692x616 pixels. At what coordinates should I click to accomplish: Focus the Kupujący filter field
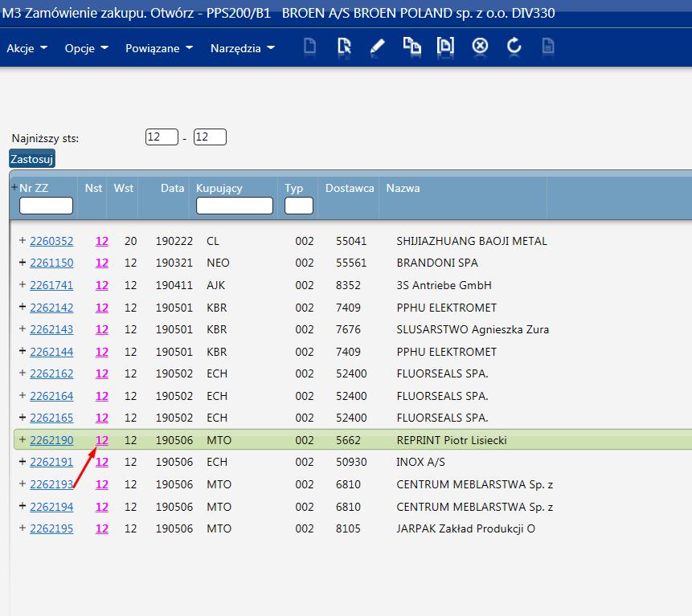pos(235,206)
